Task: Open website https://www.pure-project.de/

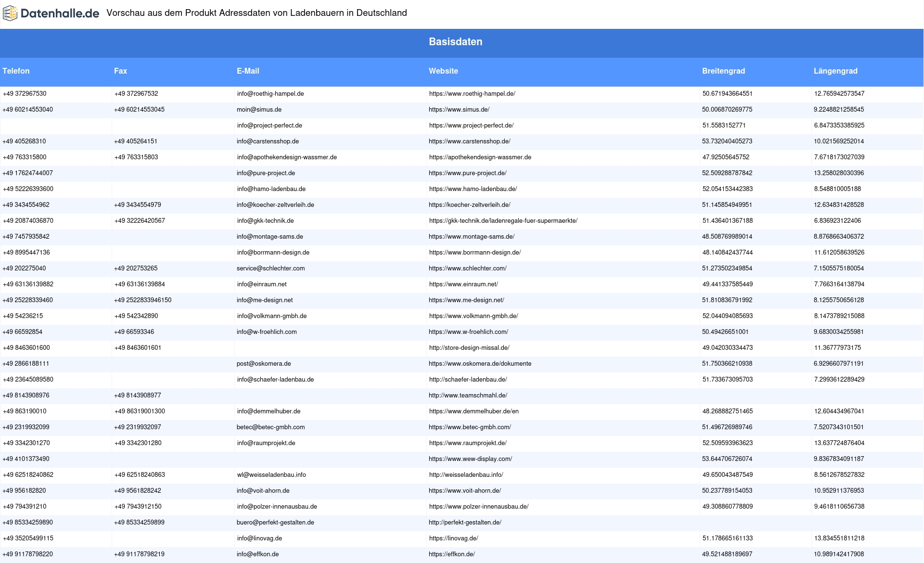Action: [x=467, y=173]
